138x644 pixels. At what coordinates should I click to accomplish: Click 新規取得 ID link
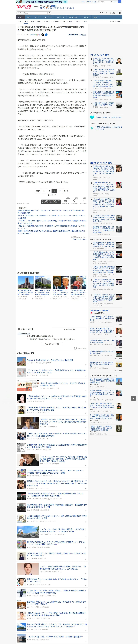tap(54, 6)
